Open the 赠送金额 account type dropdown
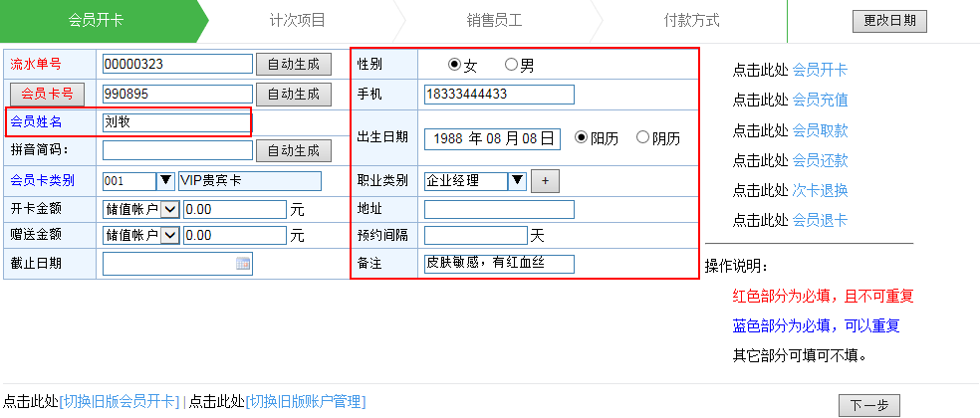The height and width of the screenshot is (418, 980). pos(169,235)
